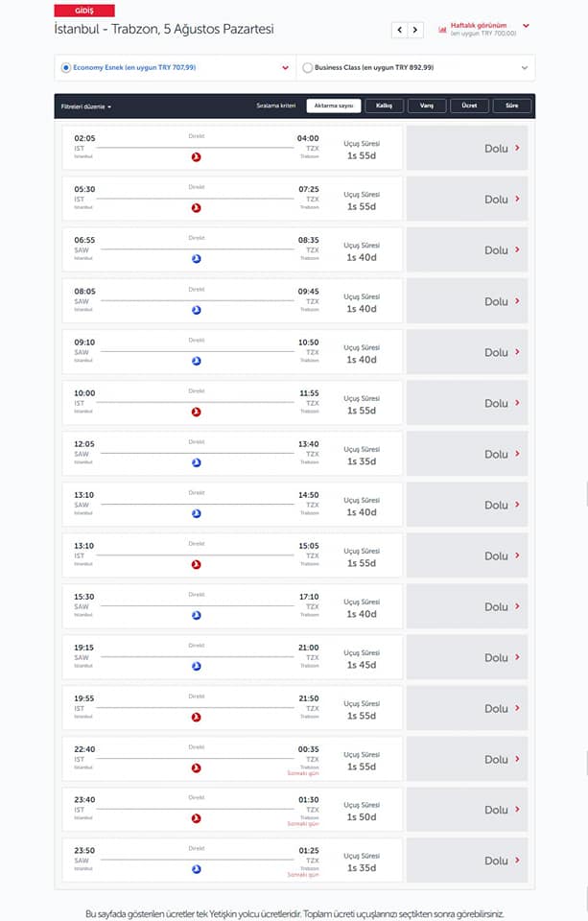Click red arrow beside Dolu for 10:00 flight
This screenshot has height=921, width=588.
pyautogui.click(x=517, y=403)
